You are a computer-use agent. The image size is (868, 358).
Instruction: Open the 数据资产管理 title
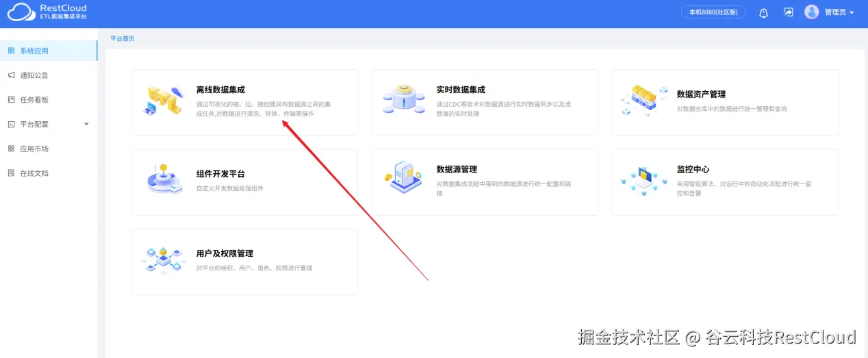pos(701,94)
